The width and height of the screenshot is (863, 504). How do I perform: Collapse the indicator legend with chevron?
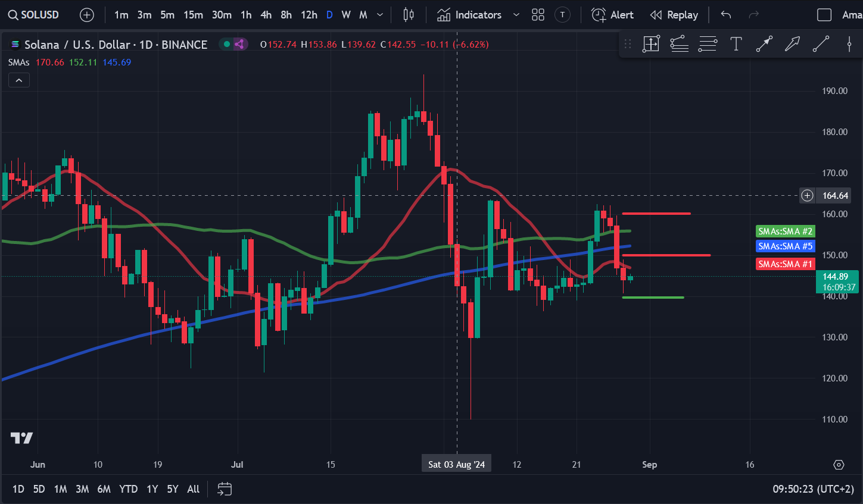[19, 80]
